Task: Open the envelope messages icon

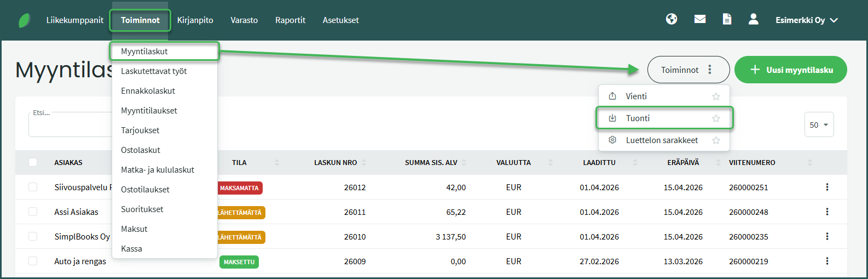Action: pos(699,19)
